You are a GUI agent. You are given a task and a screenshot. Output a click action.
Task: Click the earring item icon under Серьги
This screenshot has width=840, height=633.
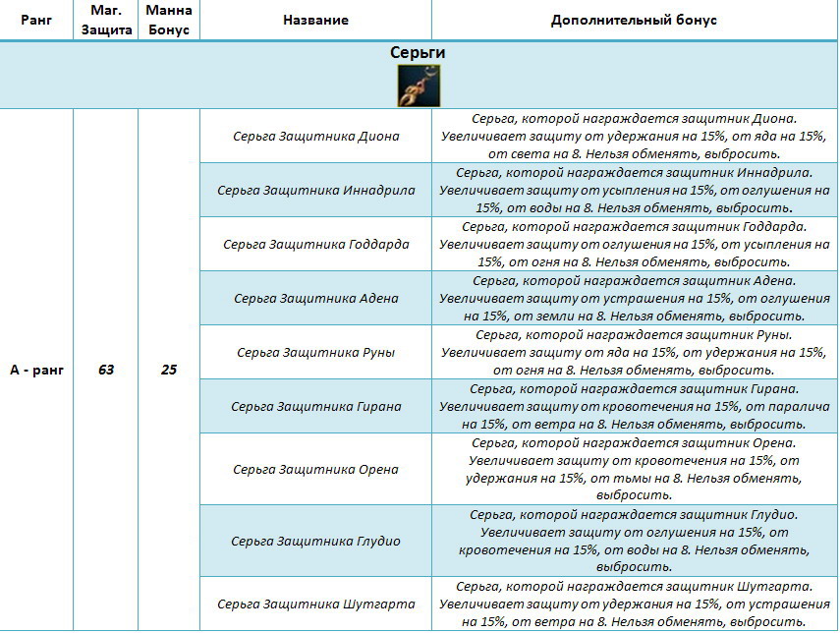(419, 86)
